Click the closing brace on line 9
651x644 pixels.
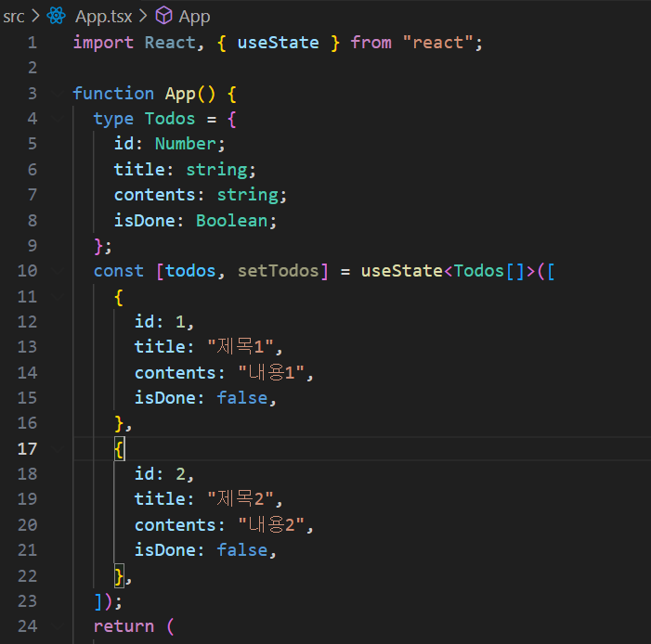(98, 246)
